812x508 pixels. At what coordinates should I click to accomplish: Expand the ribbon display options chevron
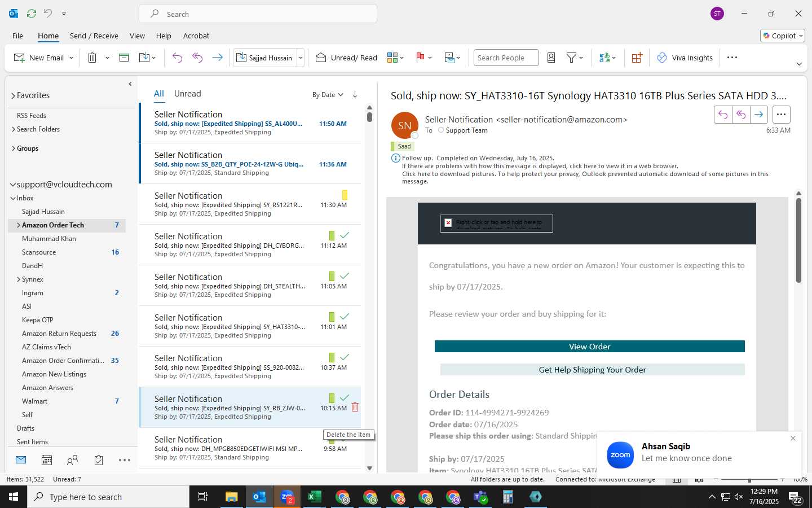click(799, 64)
